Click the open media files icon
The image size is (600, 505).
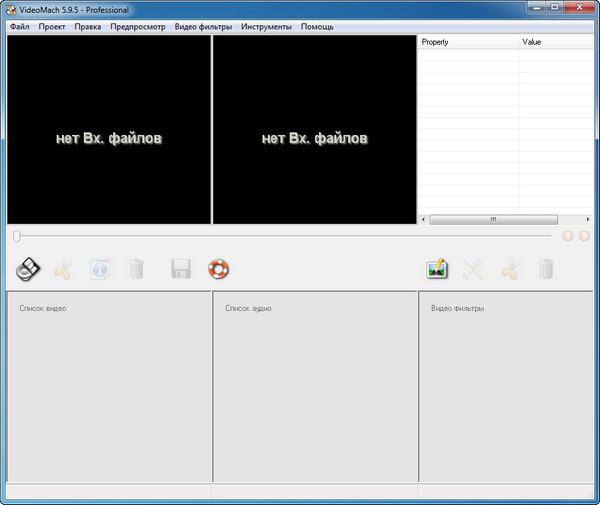(x=29, y=268)
